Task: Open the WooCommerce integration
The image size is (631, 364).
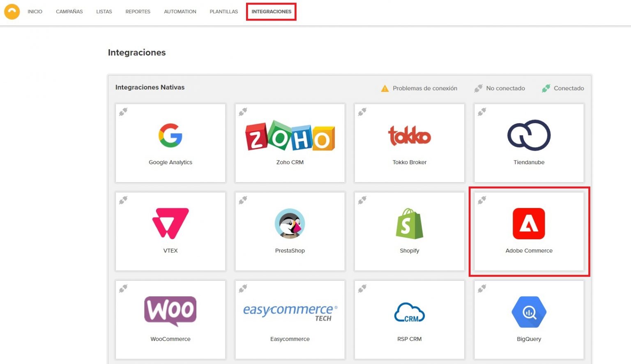Action: click(170, 319)
